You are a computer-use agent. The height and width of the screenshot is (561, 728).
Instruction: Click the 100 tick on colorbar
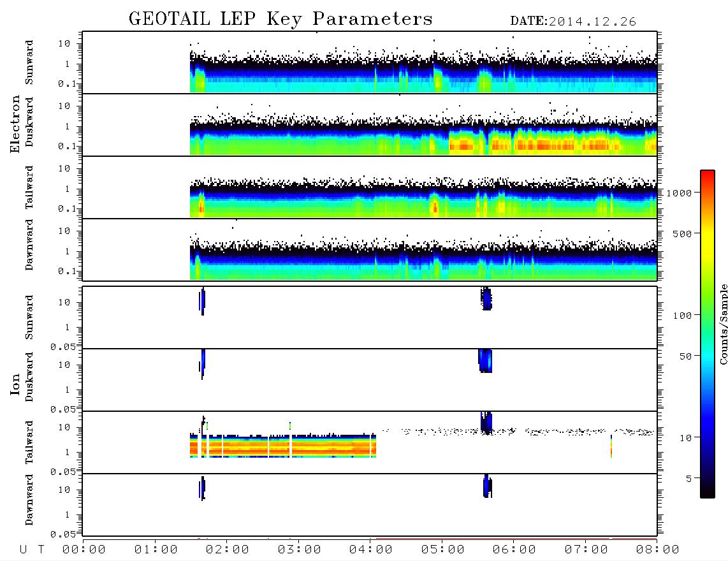[x=682, y=316]
